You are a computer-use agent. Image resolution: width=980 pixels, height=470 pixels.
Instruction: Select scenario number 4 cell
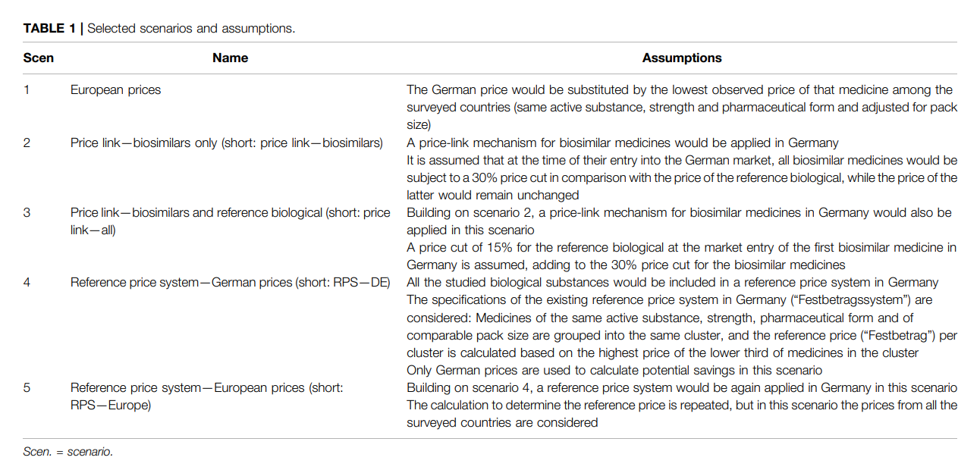pos(27,283)
